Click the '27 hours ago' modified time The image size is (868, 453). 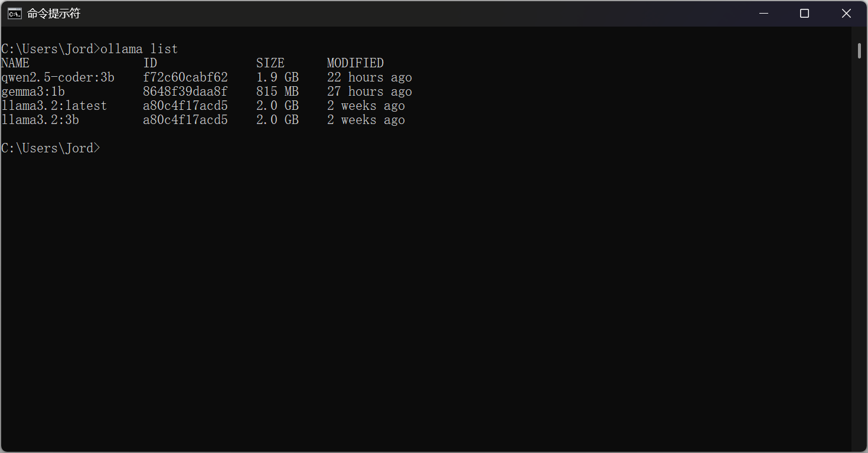370,92
